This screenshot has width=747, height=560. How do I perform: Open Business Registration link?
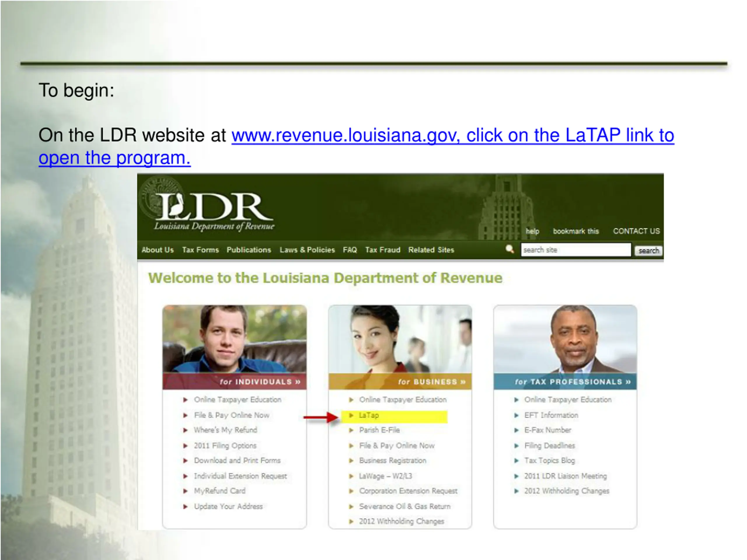392,461
